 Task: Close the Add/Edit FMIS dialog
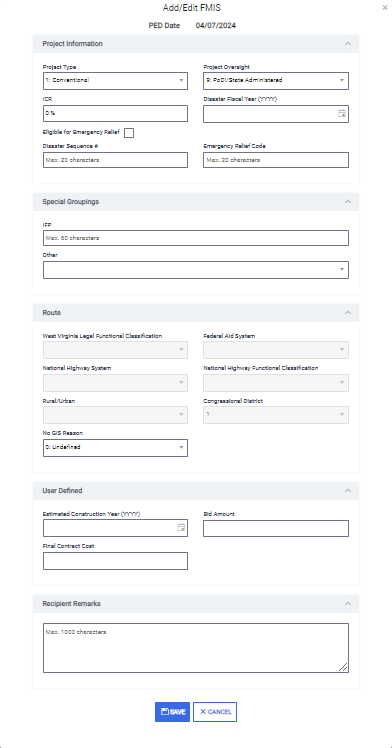click(x=385, y=8)
